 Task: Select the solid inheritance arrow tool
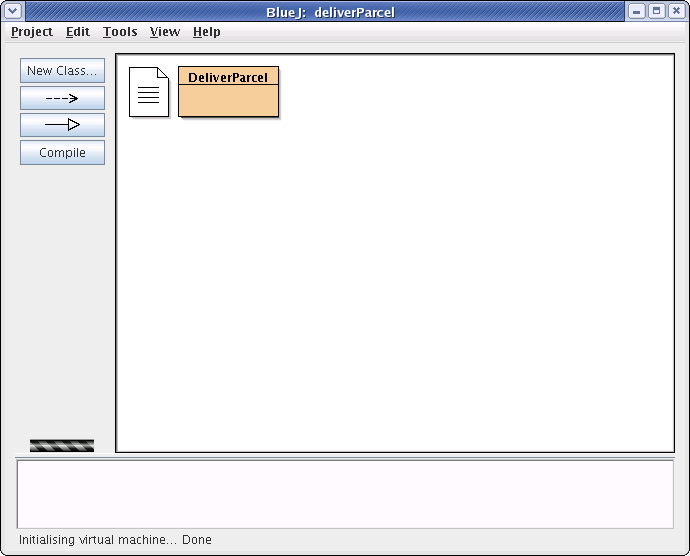[62, 125]
